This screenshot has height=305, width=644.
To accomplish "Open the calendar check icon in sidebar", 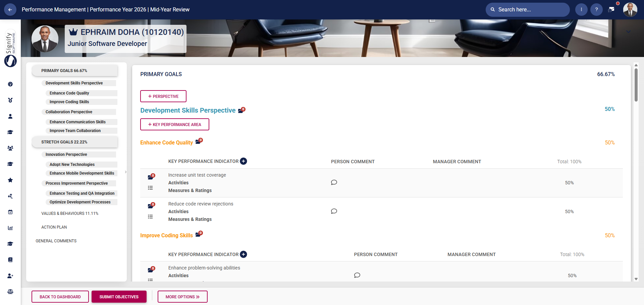I will pyautogui.click(x=10, y=212).
